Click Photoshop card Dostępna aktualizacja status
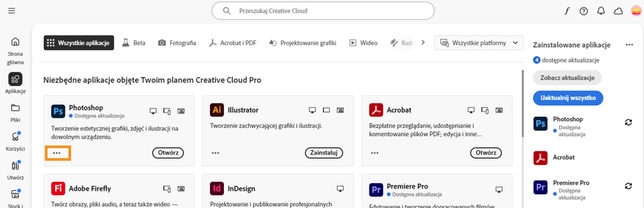Screen dimensions: 644x208 [x=97, y=116]
